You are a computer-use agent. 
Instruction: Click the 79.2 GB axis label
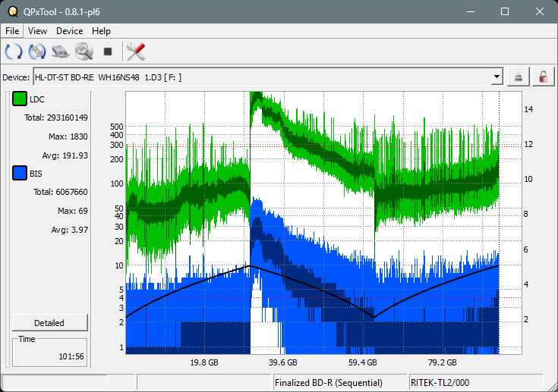443,362
